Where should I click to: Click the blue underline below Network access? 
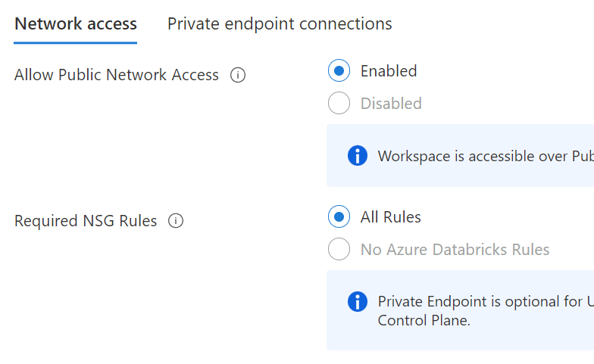point(76,43)
